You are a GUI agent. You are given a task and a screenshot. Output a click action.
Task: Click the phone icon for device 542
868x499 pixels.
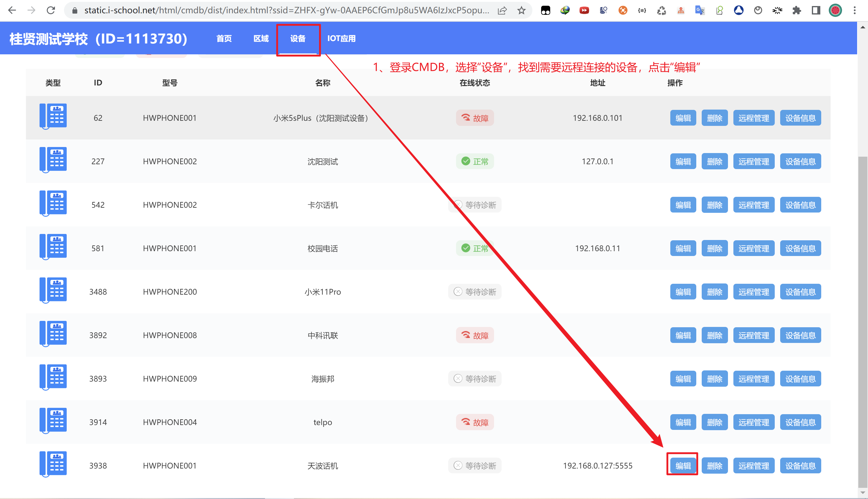(x=53, y=203)
